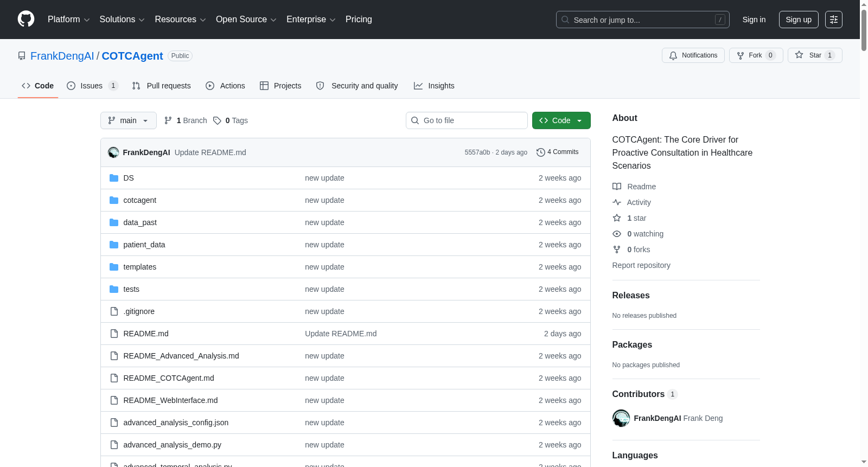Click the eye icon beside 0 watching

point(617,234)
